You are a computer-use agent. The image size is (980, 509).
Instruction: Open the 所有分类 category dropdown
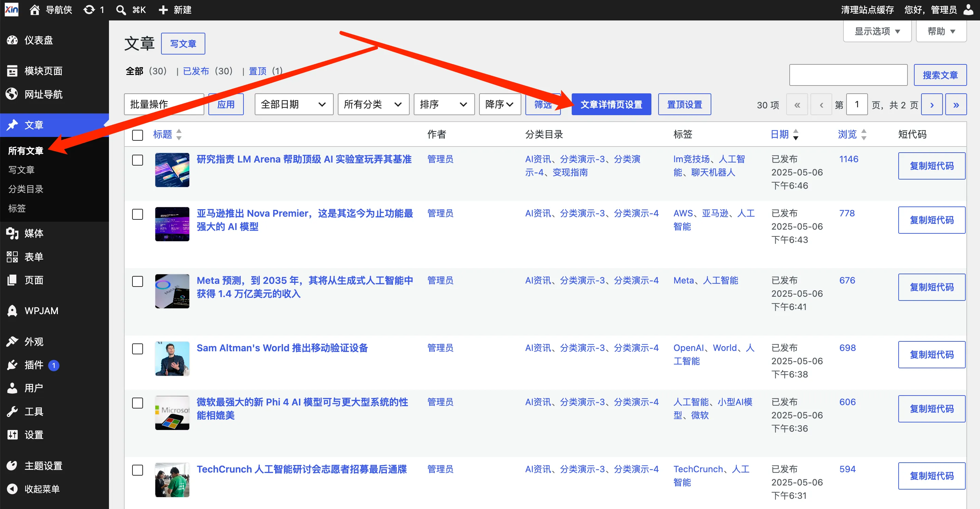(x=373, y=104)
